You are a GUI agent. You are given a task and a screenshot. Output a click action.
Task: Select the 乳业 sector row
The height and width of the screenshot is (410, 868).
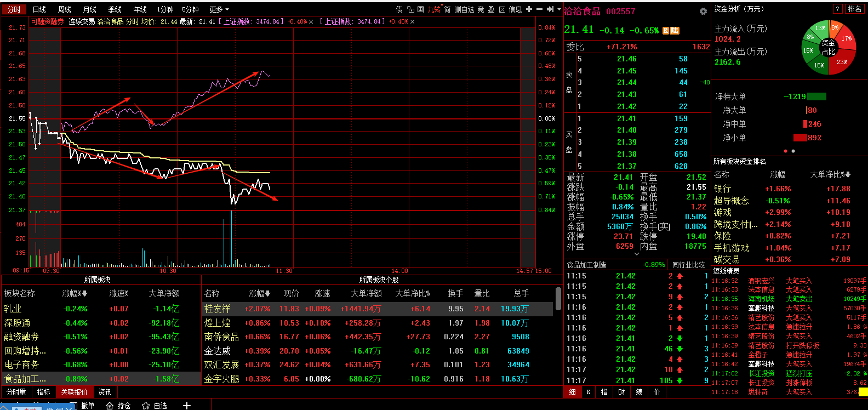click(x=101, y=309)
